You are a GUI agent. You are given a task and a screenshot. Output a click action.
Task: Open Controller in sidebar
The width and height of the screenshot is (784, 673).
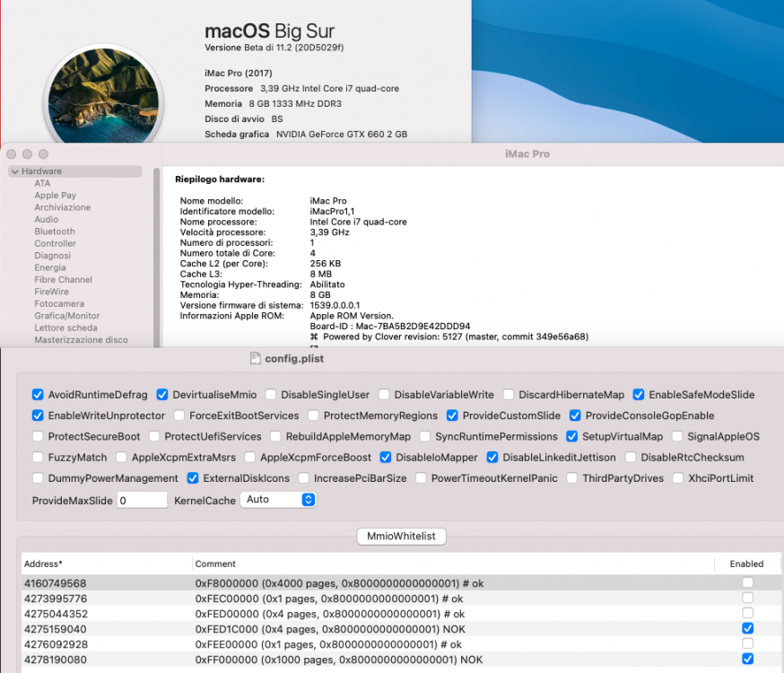[x=55, y=243]
